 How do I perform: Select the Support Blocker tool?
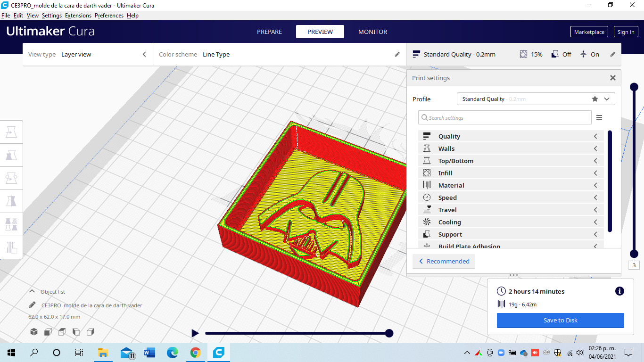(x=11, y=247)
